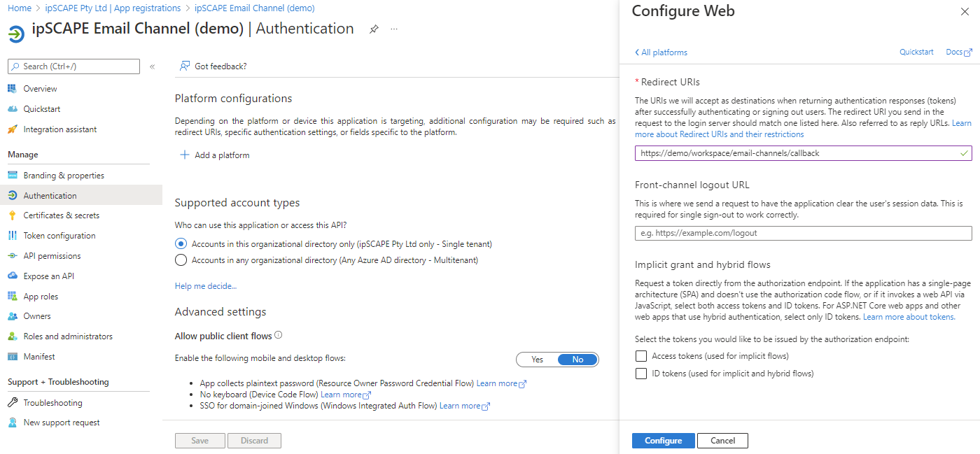Close the Configure Web panel
Image resolution: width=980 pixels, height=454 pixels.
[963, 12]
